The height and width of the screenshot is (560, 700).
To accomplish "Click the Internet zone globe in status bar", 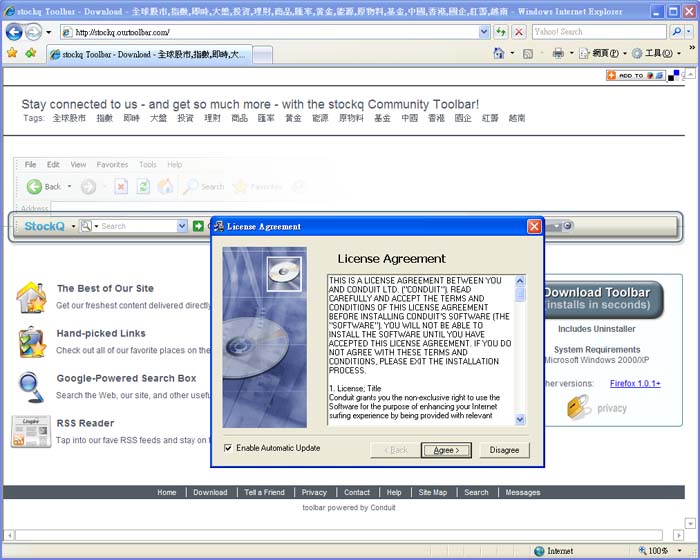I will pyautogui.click(x=539, y=551).
